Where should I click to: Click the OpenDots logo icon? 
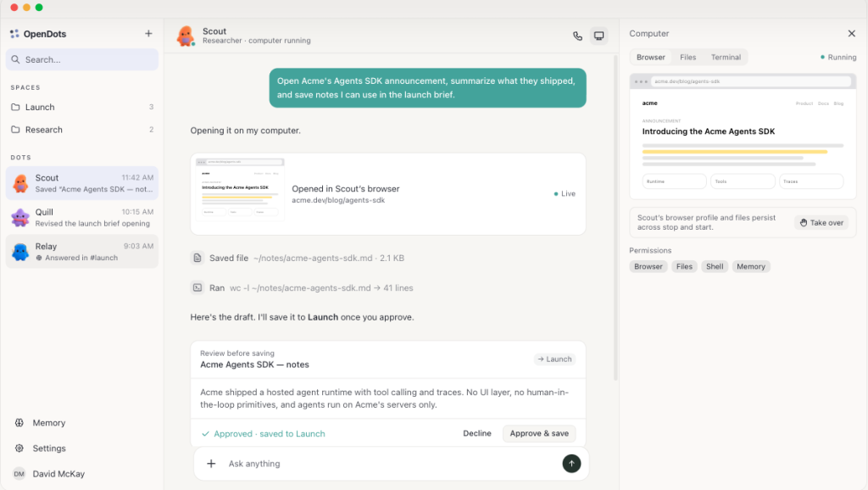14,34
